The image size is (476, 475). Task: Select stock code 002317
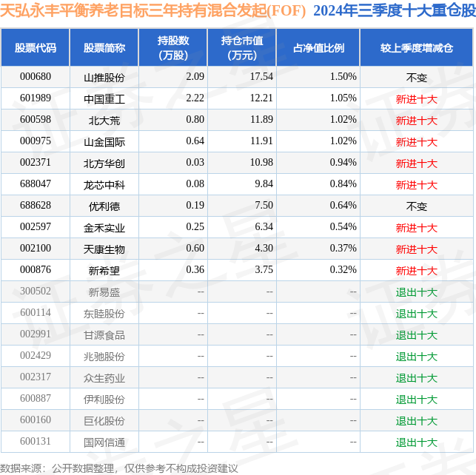pos(36,377)
